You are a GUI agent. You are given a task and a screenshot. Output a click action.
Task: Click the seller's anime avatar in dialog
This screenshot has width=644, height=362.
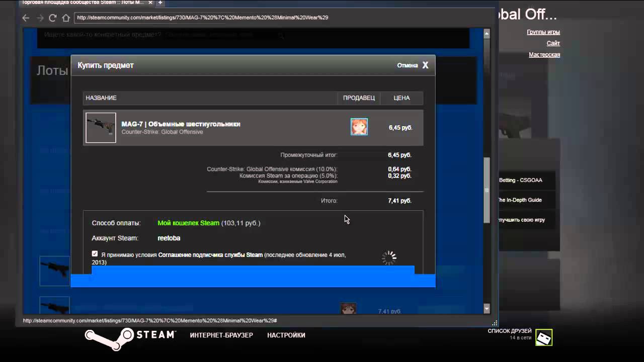point(359,127)
